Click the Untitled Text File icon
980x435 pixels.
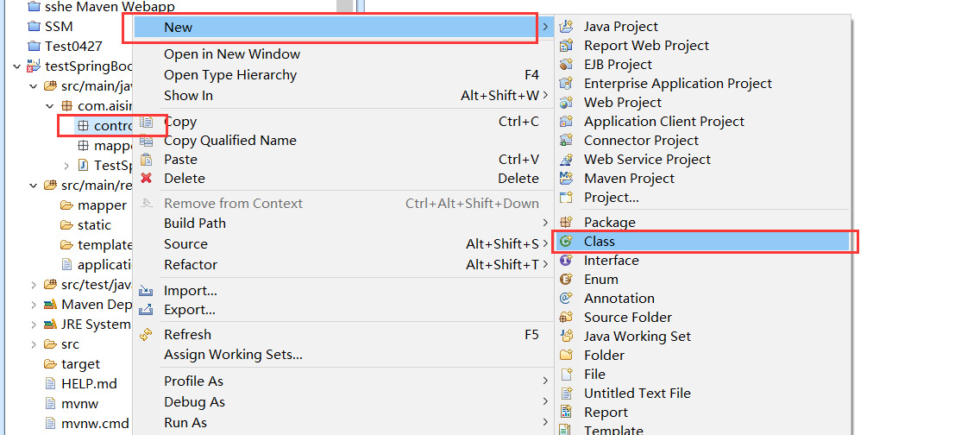pyautogui.click(x=566, y=393)
